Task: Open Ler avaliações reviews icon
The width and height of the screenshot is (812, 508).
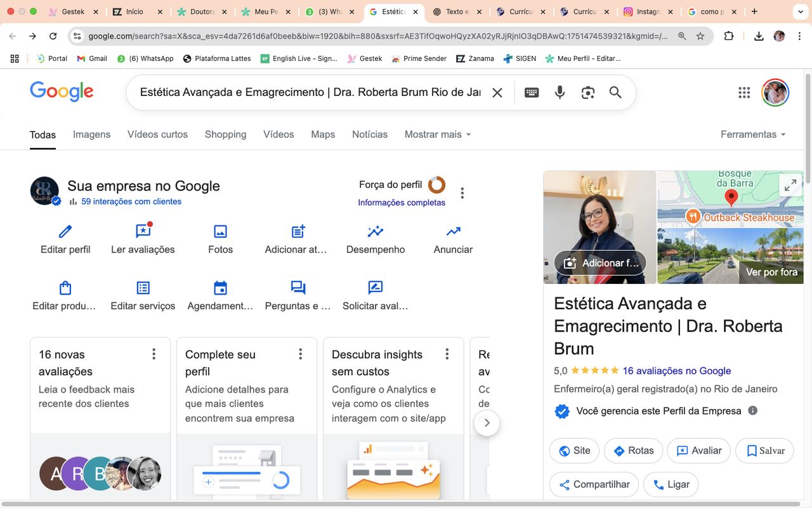Action: (143, 231)
